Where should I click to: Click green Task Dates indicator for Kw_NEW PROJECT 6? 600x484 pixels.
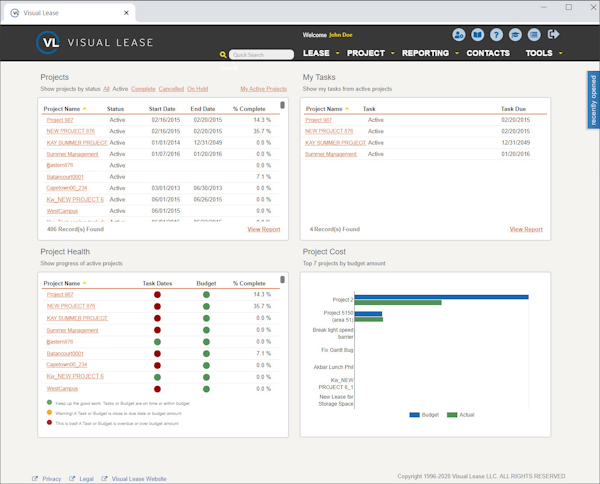click(157, 377)
